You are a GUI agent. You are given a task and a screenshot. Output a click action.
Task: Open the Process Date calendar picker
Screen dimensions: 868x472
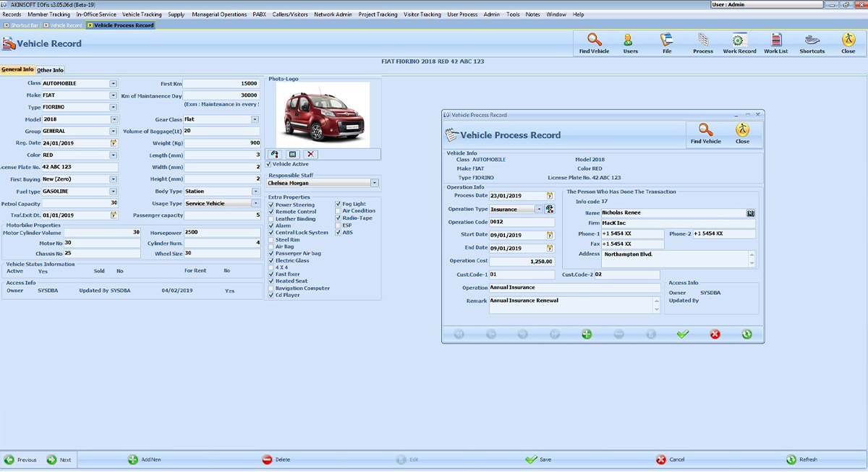coord(550,196)
